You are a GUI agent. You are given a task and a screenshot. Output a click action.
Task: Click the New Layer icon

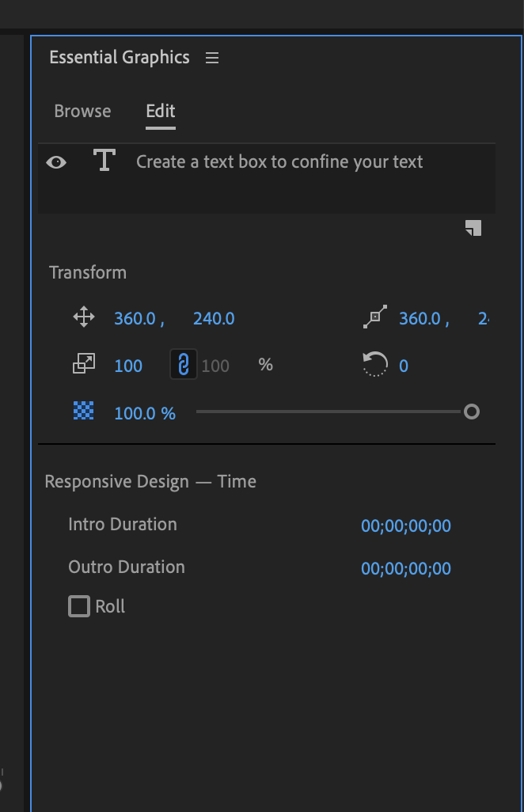coord(473,228)
